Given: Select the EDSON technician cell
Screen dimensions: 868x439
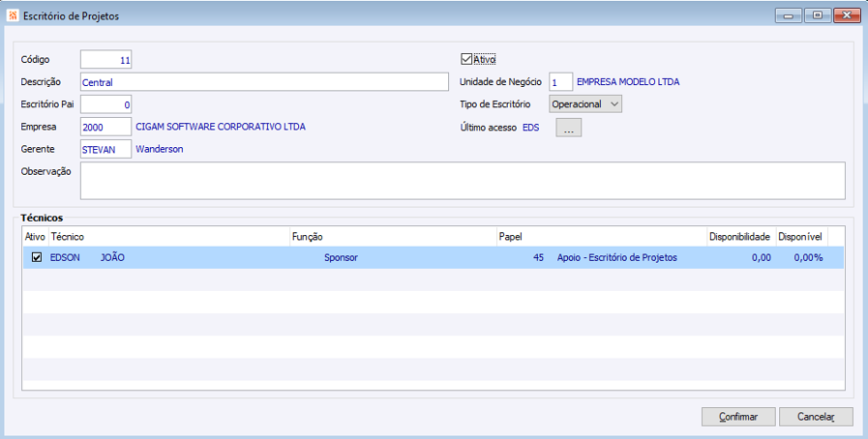Looking at the screenshot, I should (66, 257).
